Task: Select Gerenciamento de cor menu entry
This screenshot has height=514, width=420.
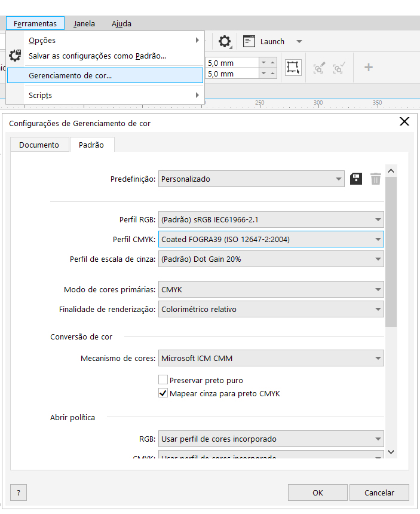Action: click(70, 76)
